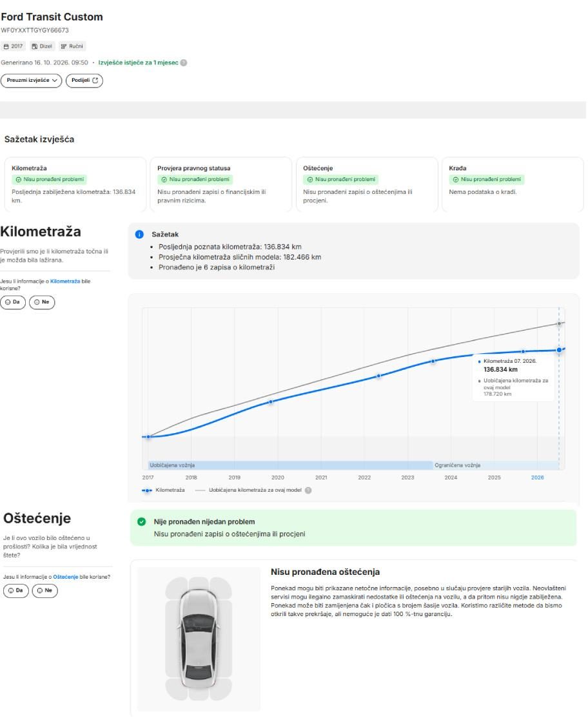
Task: Click the info icon in Sažetak box
Action: coord(139,235)
